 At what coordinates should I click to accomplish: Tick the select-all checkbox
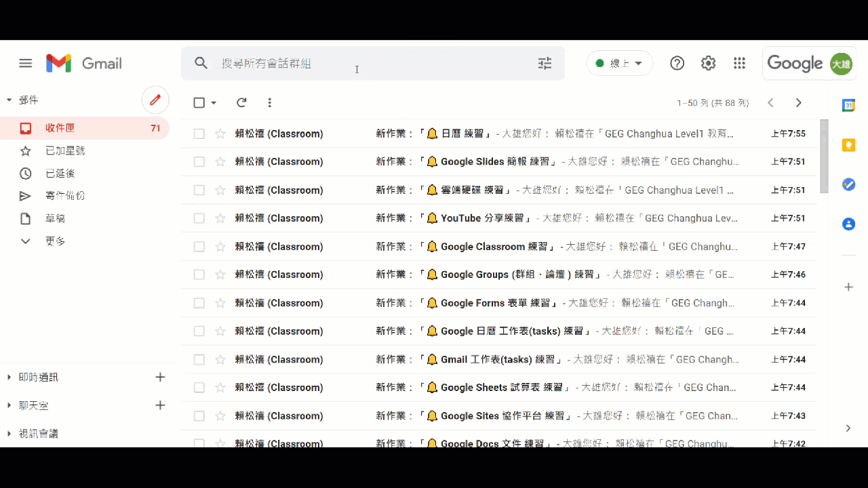tap(199, 102)
